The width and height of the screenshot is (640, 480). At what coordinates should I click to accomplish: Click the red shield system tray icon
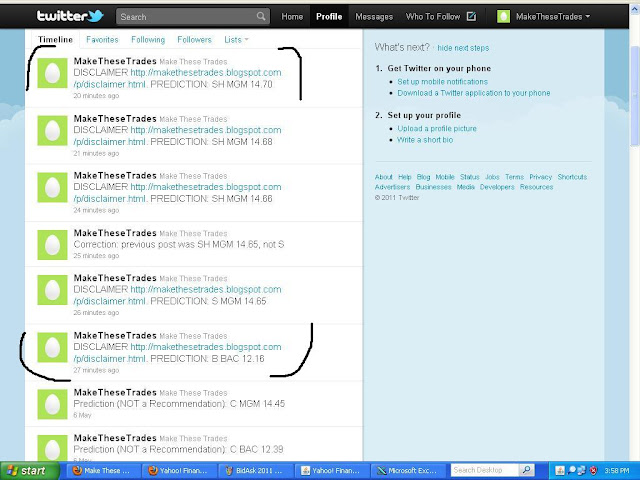click(x=593, y=471)
